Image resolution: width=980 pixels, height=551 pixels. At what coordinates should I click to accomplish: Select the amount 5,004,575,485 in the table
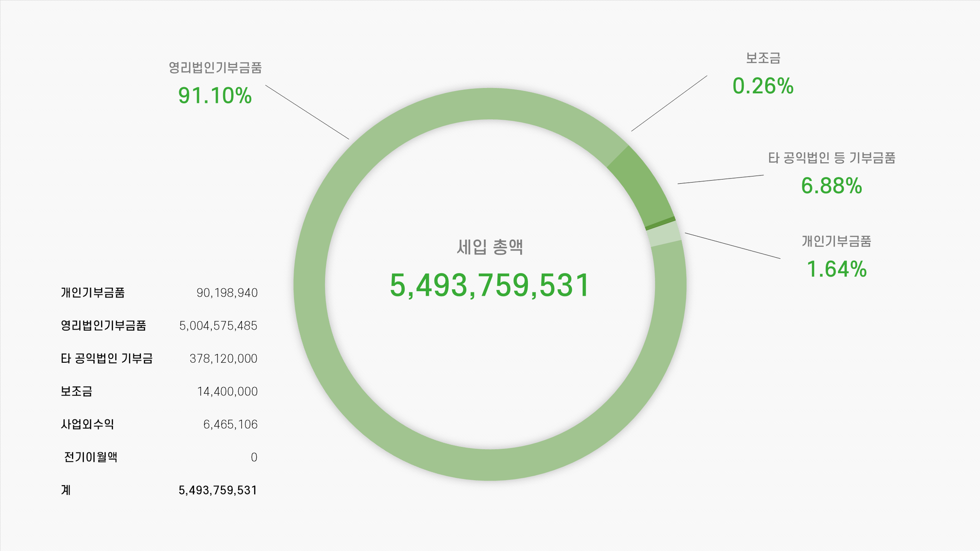coord(218,326)
